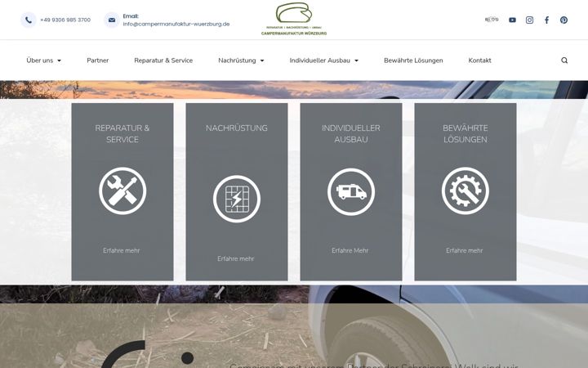This screenshot has width=588, height=368.
Task: Click the gear and wrench icon
Action: tap(465, 191)
